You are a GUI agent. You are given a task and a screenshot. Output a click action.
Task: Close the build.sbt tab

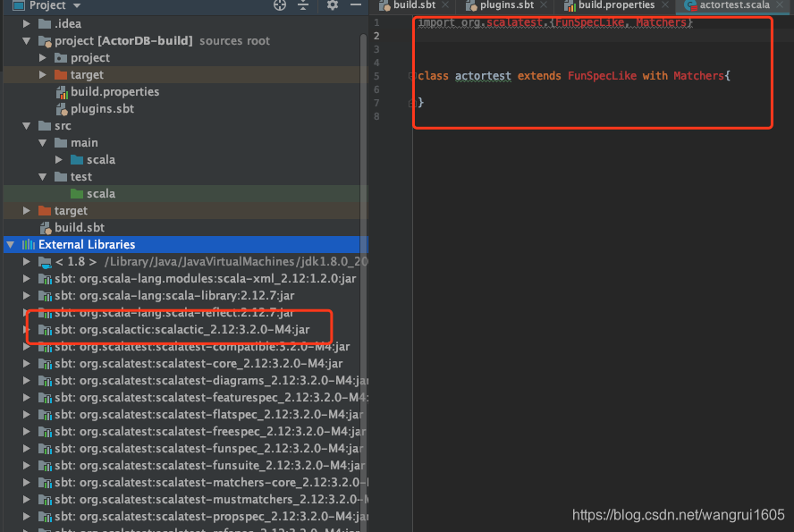445,5
